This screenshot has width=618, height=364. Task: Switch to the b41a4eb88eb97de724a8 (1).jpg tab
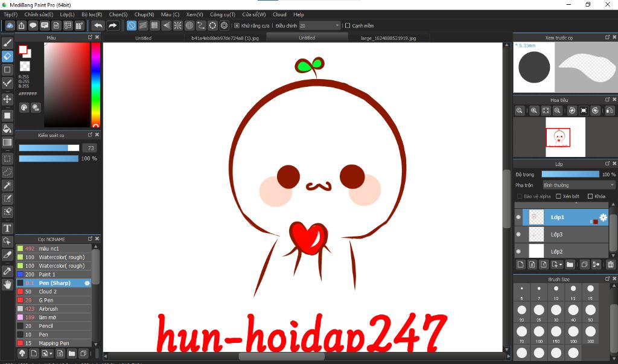225,38
